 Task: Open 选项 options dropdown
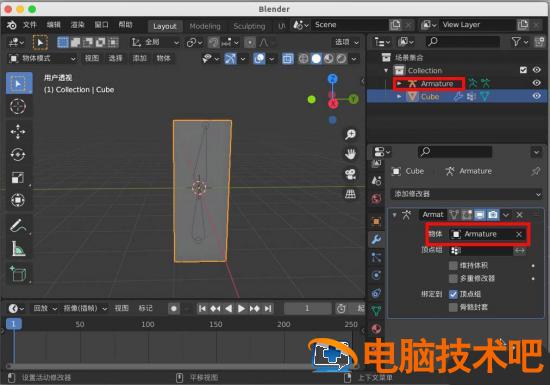pyautogui.click(x=347, y=42)
